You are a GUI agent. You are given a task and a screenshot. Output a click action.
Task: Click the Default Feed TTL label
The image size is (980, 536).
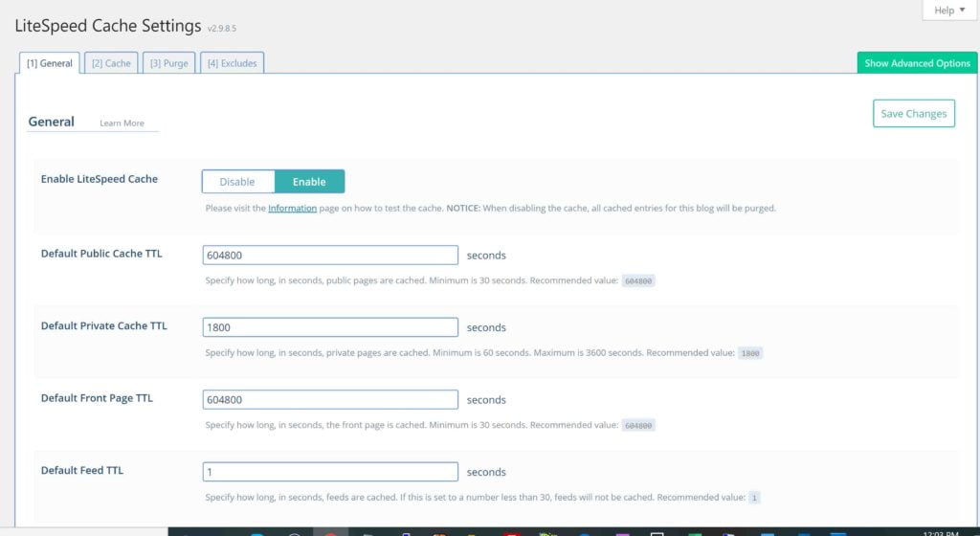click(x=82, y=470)
